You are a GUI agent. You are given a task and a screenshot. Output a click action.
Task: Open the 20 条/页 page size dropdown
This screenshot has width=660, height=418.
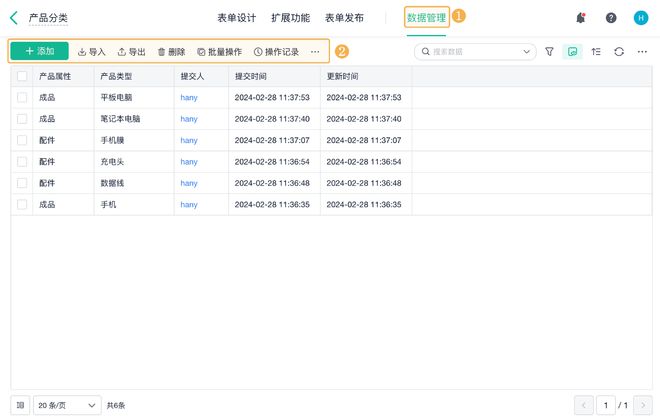[x=67, y=405]
